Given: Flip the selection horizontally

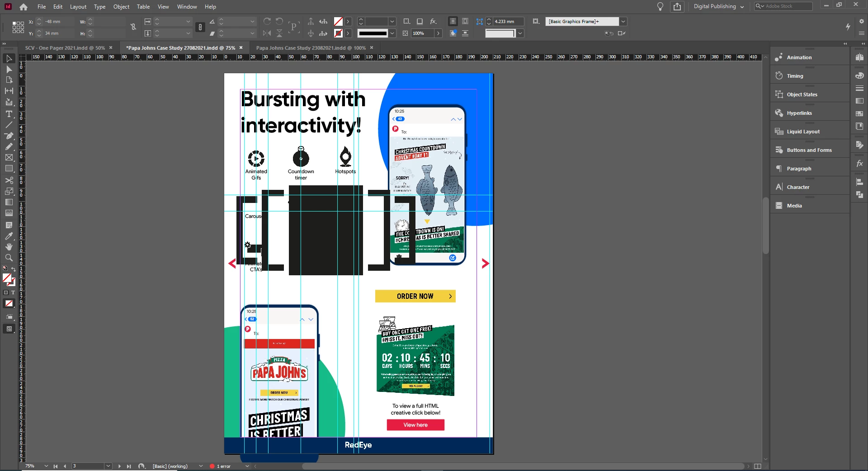Looking at the screenshot, I should pos(267,33).
